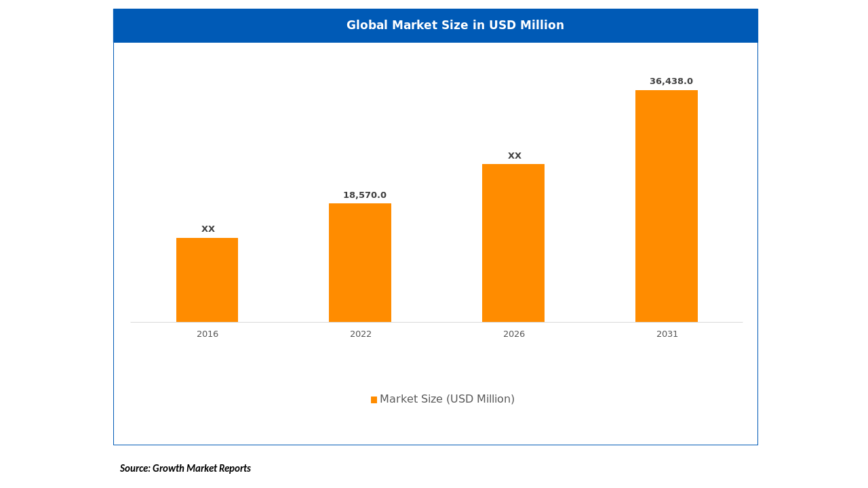Select the Market Size (USD Million) legend text
The image size is (868, 488).
[447, 399]
